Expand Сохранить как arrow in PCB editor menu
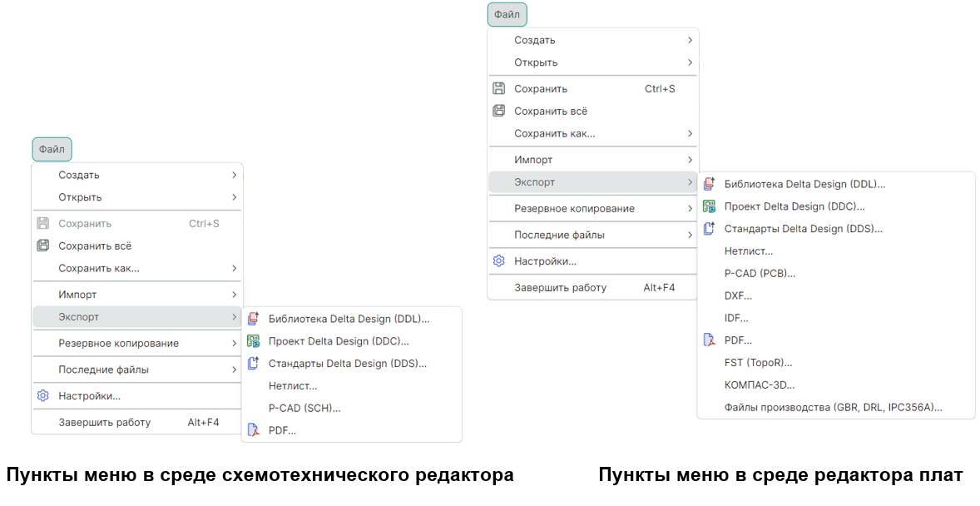980x506 pixels. (x=690, y=133)
